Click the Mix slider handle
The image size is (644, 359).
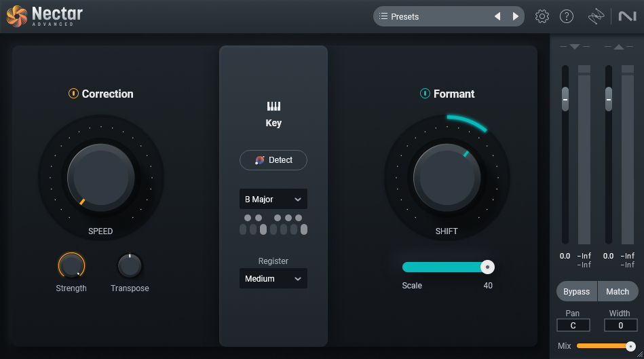click(630, 346)
